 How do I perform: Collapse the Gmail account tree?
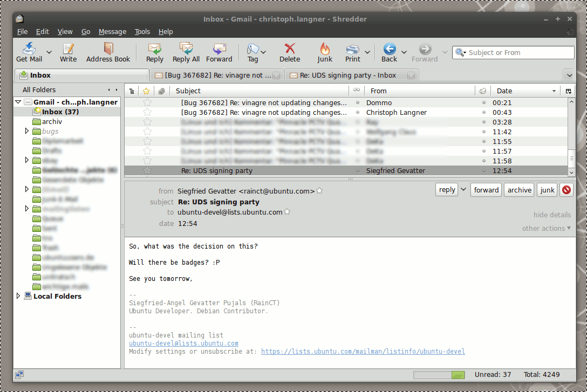18,102
